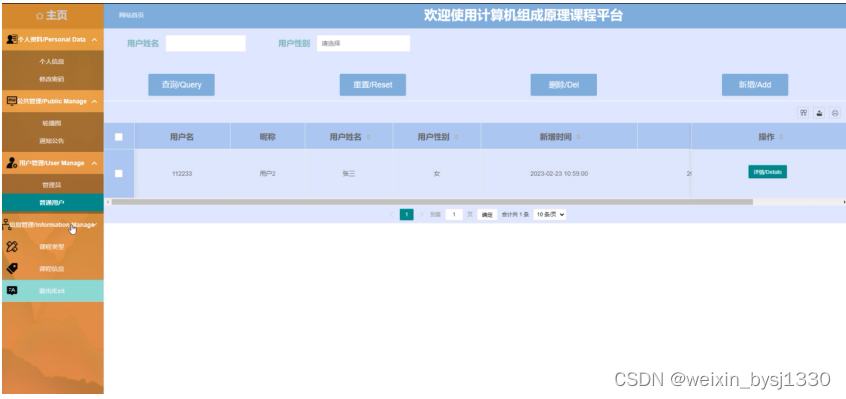
Task: Click the jump-to-page number input
Action: 454,215
